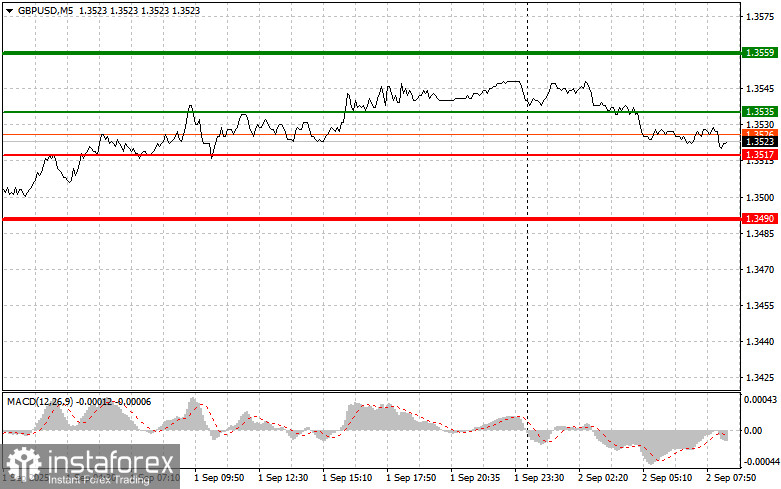Click the 1.3470 price axis value
This screenshot has height=489, width=781.
click(x=760, y=269)
